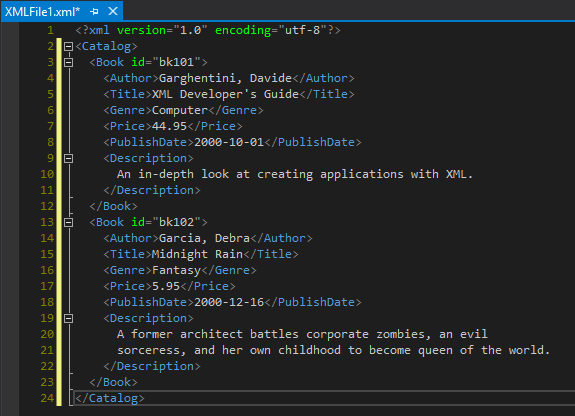Click the price value 44.95
575x416 pixels.
pyautogui.click(x=169, y=126)
